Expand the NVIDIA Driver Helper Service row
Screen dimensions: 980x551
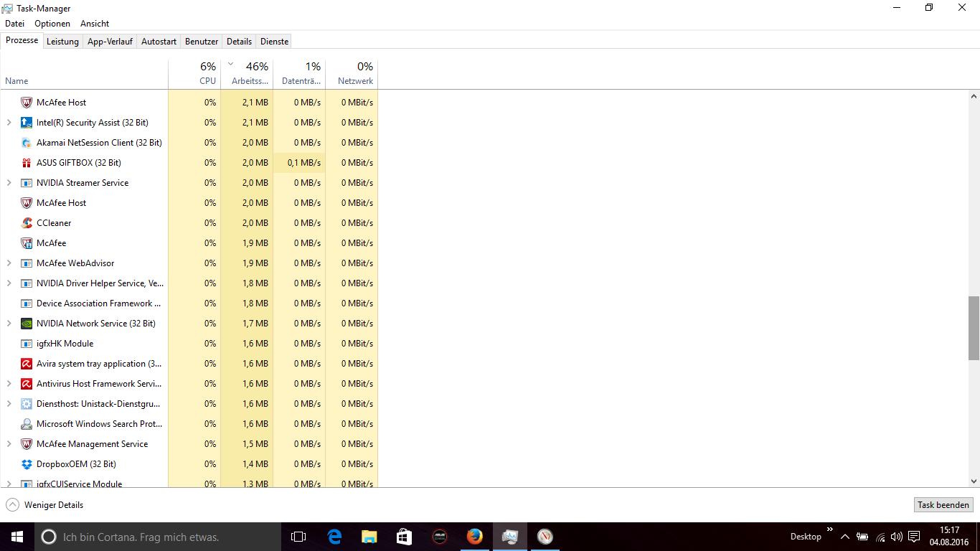click(x=9, y=283)
